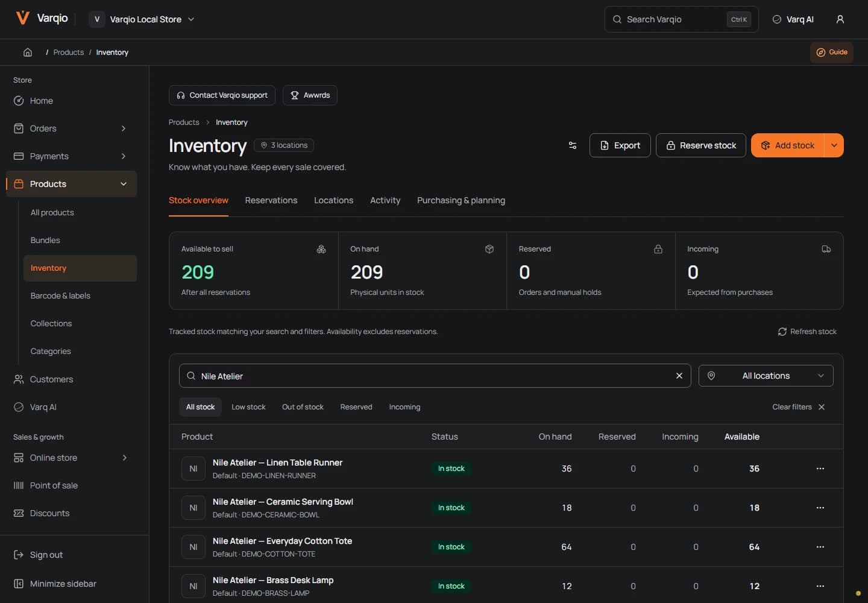
Task: Click the 3 locations badge
Action: click(x=284, y=145)
